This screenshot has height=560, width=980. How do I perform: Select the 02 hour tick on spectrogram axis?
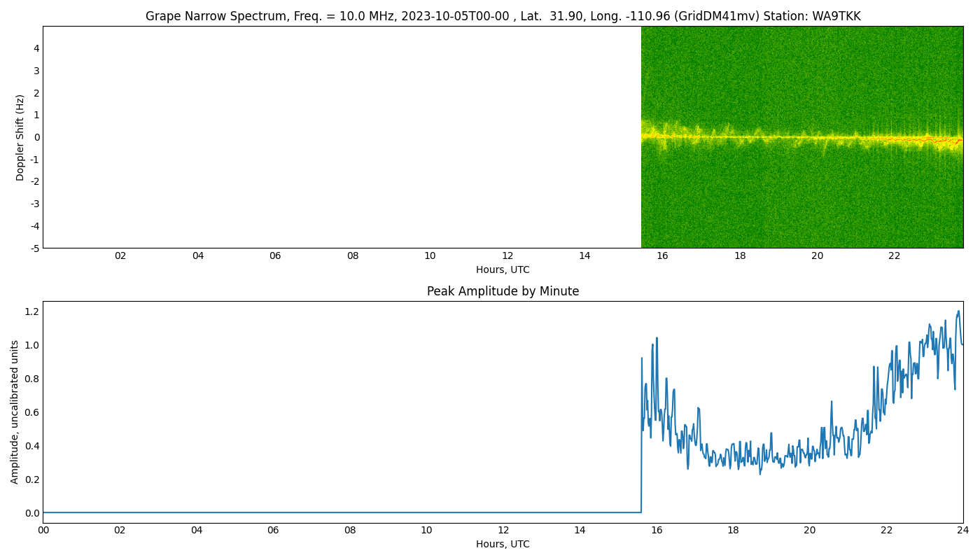120,255
